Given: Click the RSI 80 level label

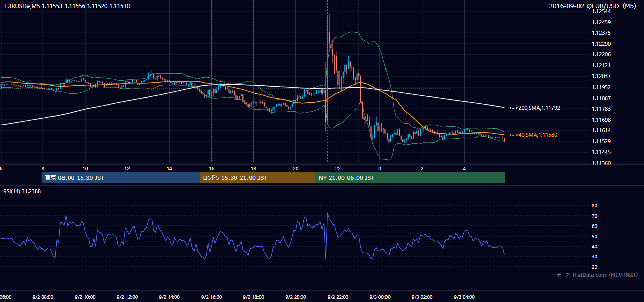Looking at the screenshot, I should pyautogui.click(x=594, y=206).
